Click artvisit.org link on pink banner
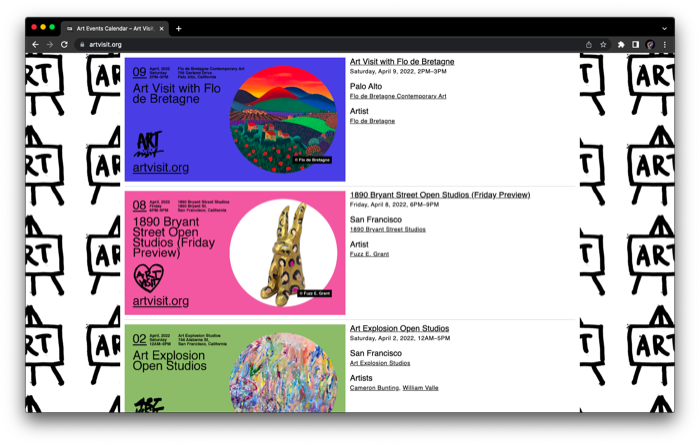This screenshot has height=446, width=700. coord(161,301)
